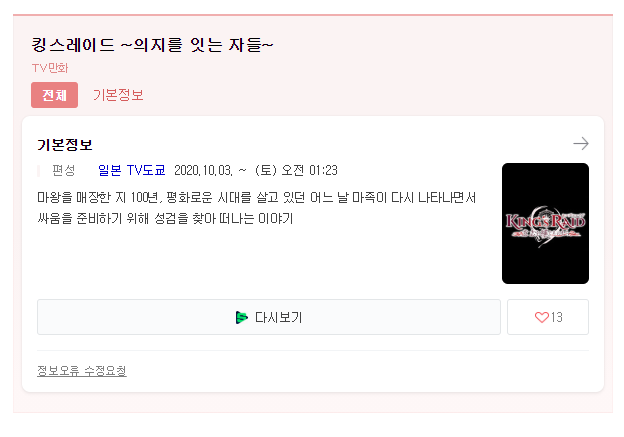Open the King's Raid poster thumbnail
Screen dimensions: 624x437
pos(545,223)
